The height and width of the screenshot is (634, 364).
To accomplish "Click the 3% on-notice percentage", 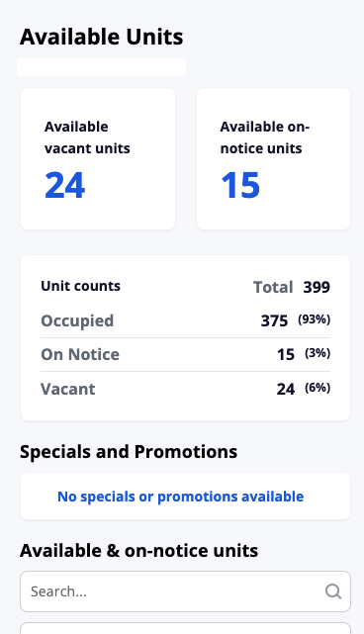I will pyautogui.click(x=318, y=353).
